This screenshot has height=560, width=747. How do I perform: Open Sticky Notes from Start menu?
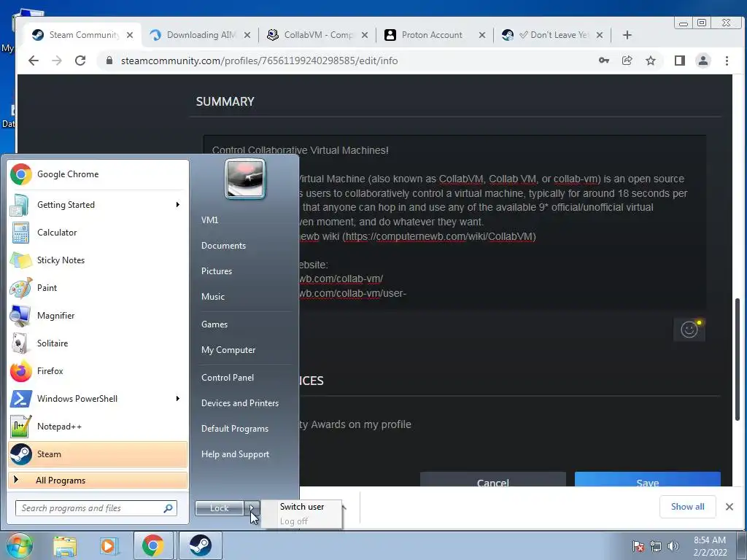[98, 260]
